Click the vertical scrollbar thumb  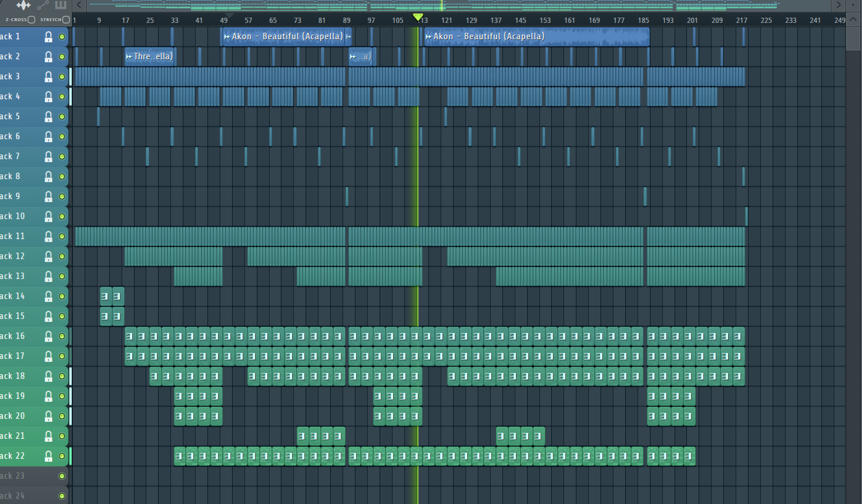click(x=853, y=38)
